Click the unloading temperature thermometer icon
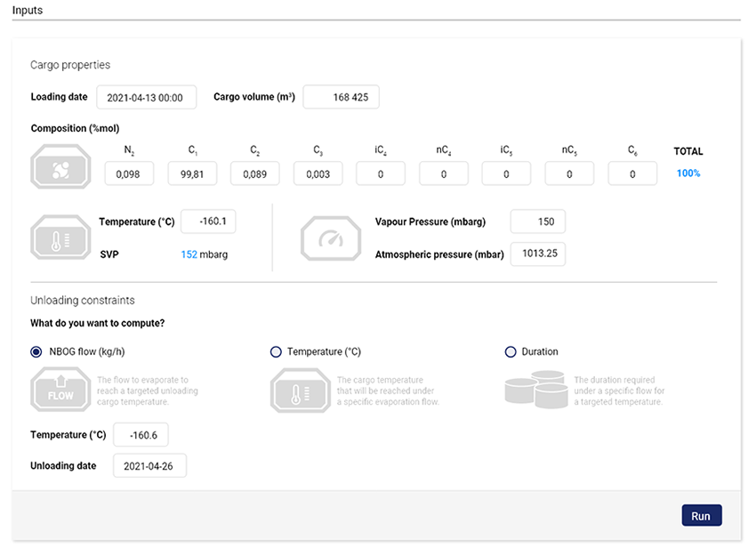 coord(300,389)
